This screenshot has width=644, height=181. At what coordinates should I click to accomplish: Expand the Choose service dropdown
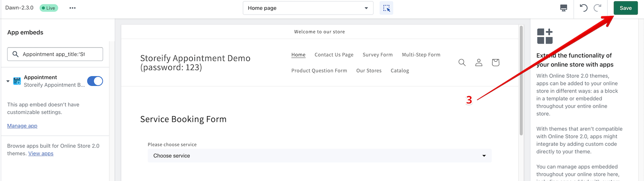[x=319, y=156]
